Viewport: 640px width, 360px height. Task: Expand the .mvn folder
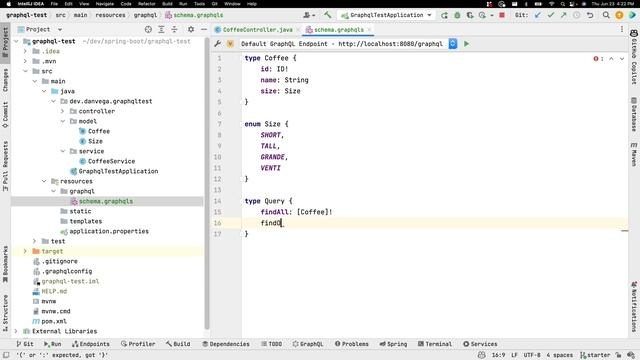click(x=25, y=61)
